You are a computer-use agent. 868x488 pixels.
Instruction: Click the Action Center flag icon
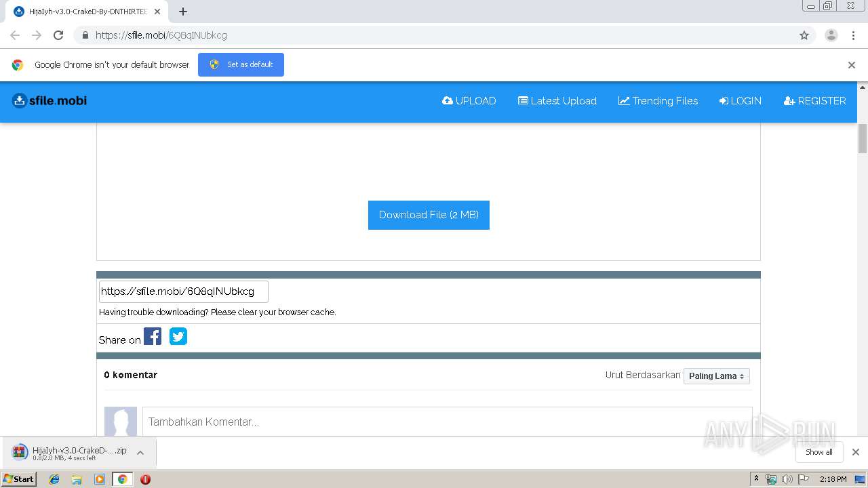(803, 479)
